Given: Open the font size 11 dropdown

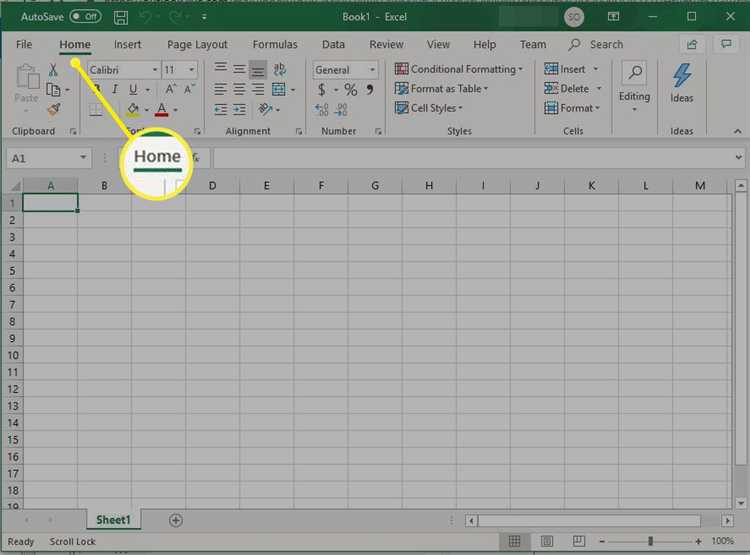Looking at the screenshot, I should point(191,70).
